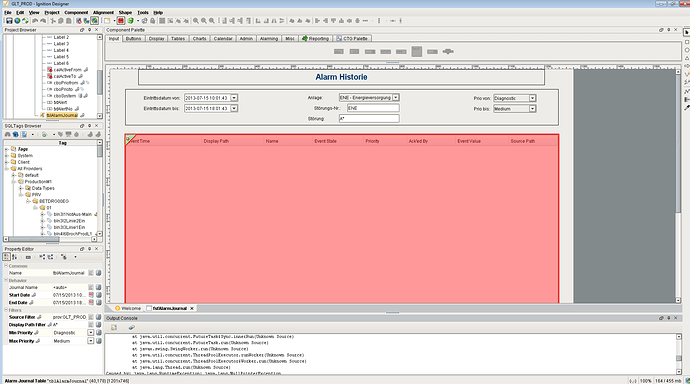Expand the Data Types folder in tag tree
This screenshot has height=384, width=690.
[21, 188]
